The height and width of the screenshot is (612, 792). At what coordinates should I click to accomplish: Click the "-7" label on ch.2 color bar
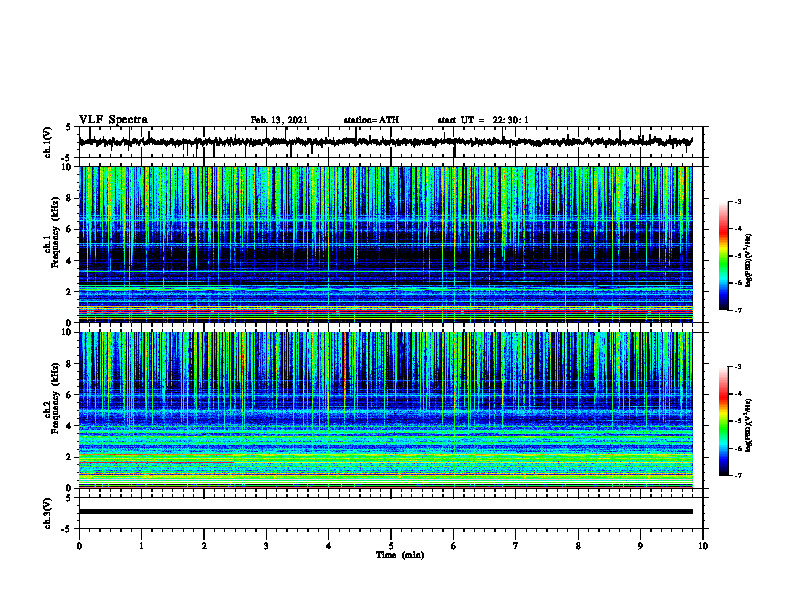pos(738,475)
